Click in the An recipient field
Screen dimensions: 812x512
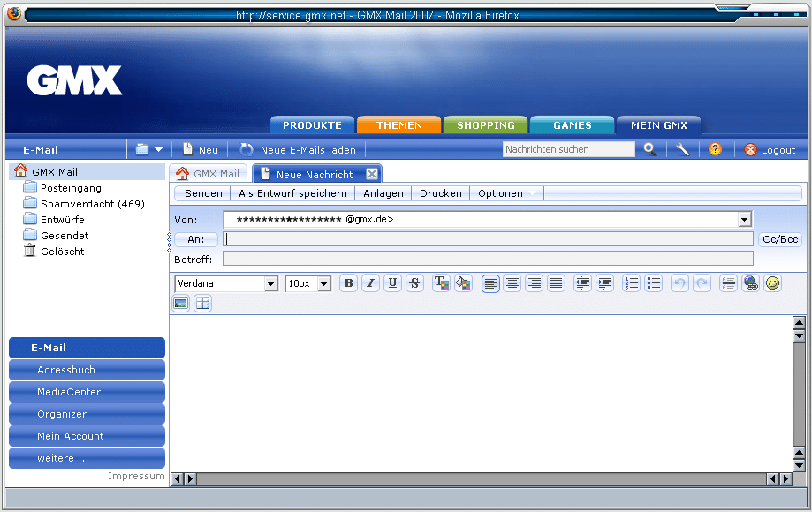[488, 239]
